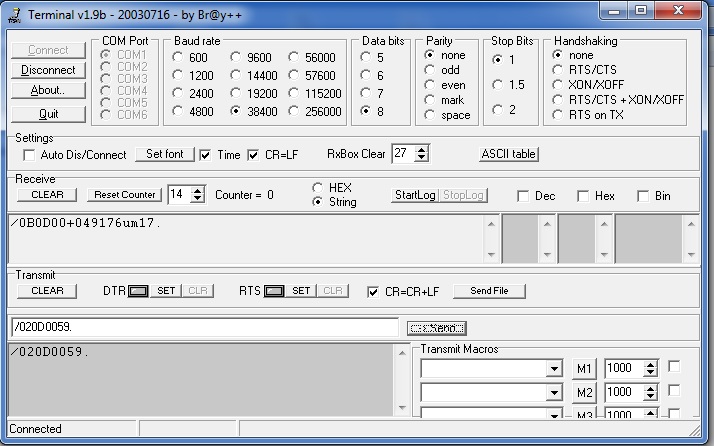Click the transmit input field containing /020D0059.
This screenshot has width=714, height=446.
pyautogui.click(x=205, y=327)
